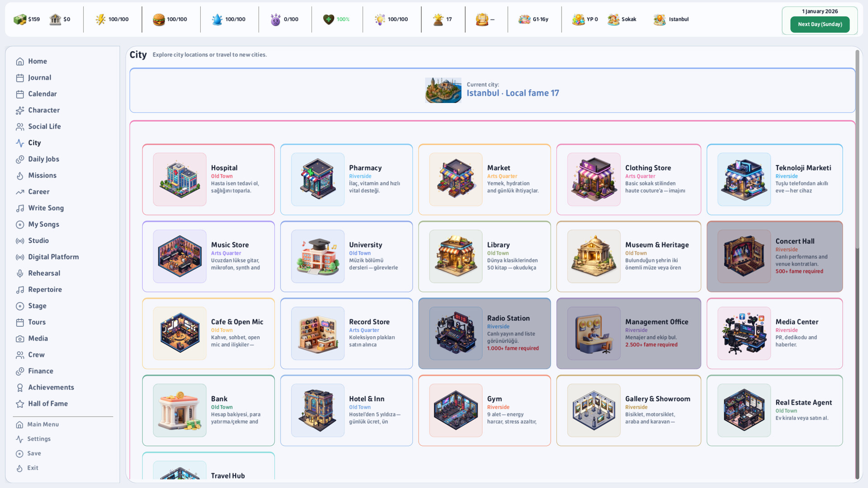Advance with Next Day (Sunday) button
Screen dimensions: 868x488
[820, 24]
